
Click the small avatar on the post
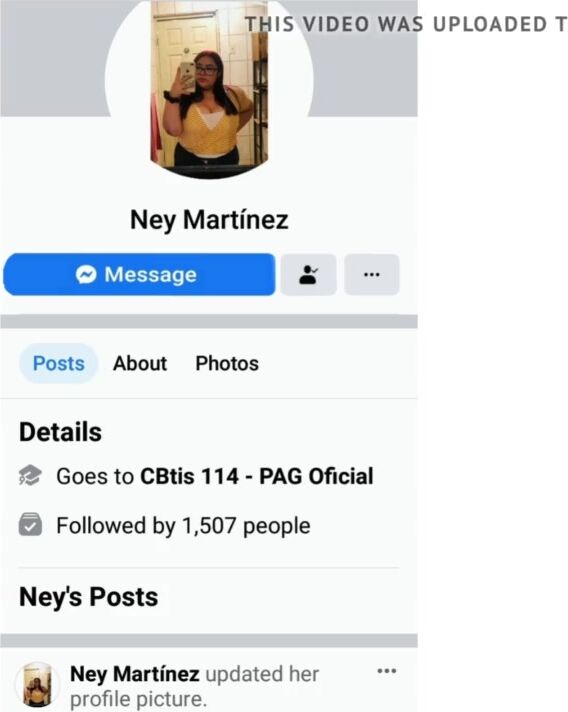37,684
